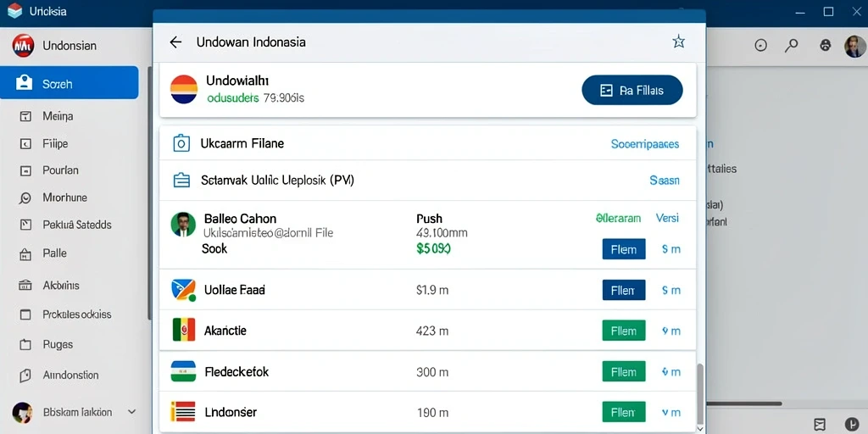The width and height of the screenshot is (868, 434).
Task: Click the Flem button in Balleo Cahon row
Action: pos(624,249)
